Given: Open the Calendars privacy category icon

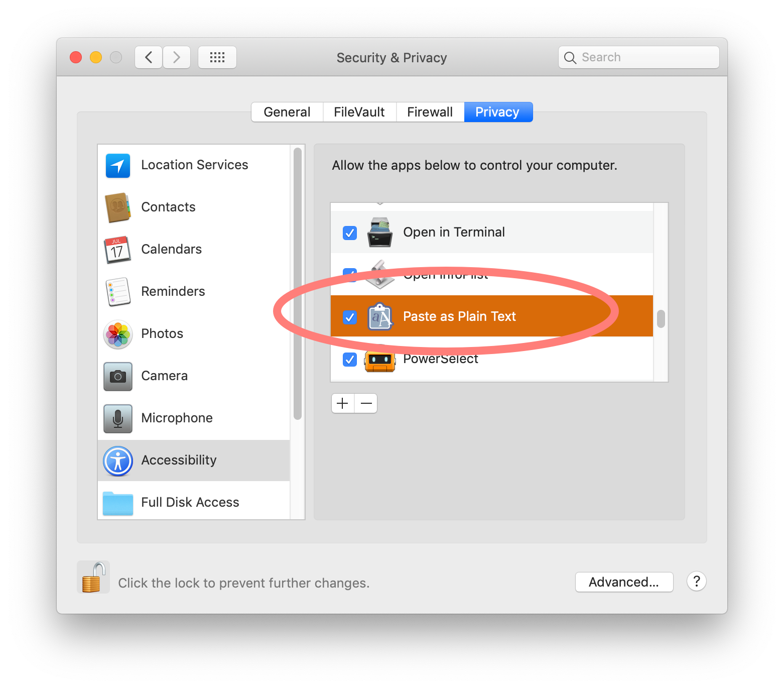Looking at the screenshot, I should [117, 250].
